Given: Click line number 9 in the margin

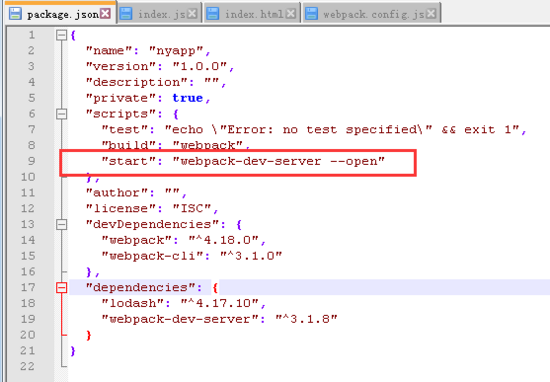Looking at the screenshot, I should (x=31, y=161).
